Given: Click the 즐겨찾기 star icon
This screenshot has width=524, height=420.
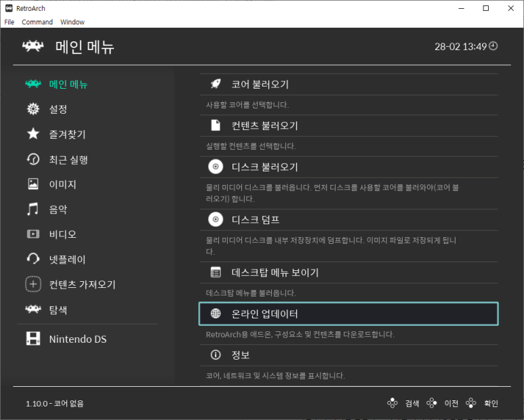Looking at the screenshot, I should tap(33, 134).
